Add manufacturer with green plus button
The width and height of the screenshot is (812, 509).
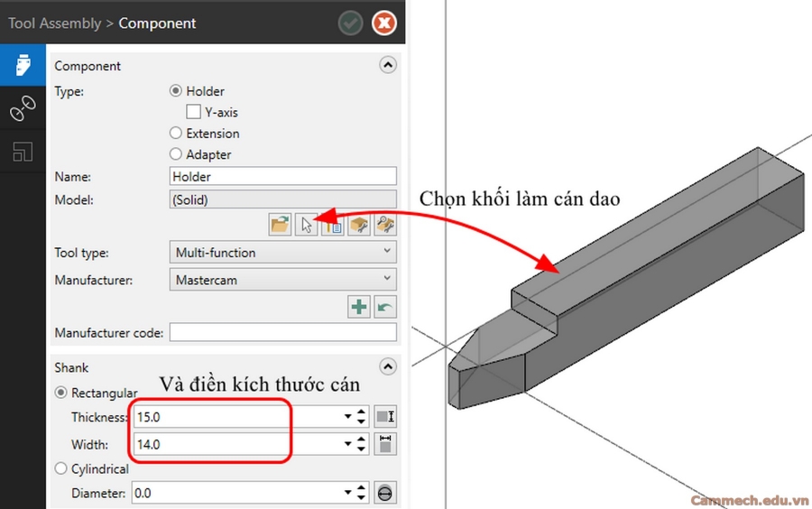(359, 307)
